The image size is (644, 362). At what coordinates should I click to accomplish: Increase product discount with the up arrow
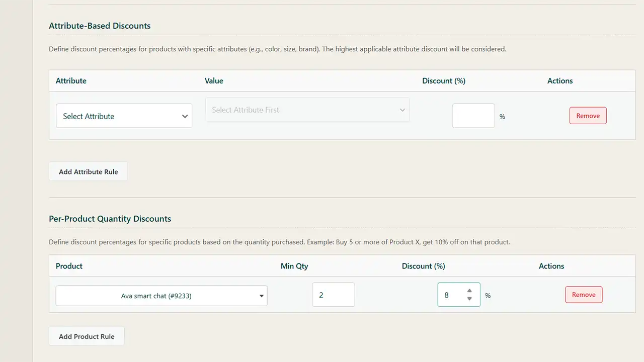coord(469,291)
